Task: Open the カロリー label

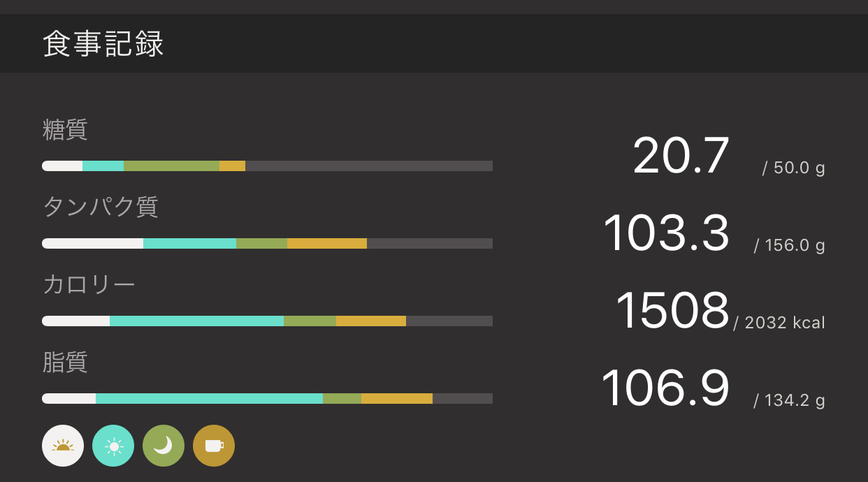Action: [x=89, y=284]
